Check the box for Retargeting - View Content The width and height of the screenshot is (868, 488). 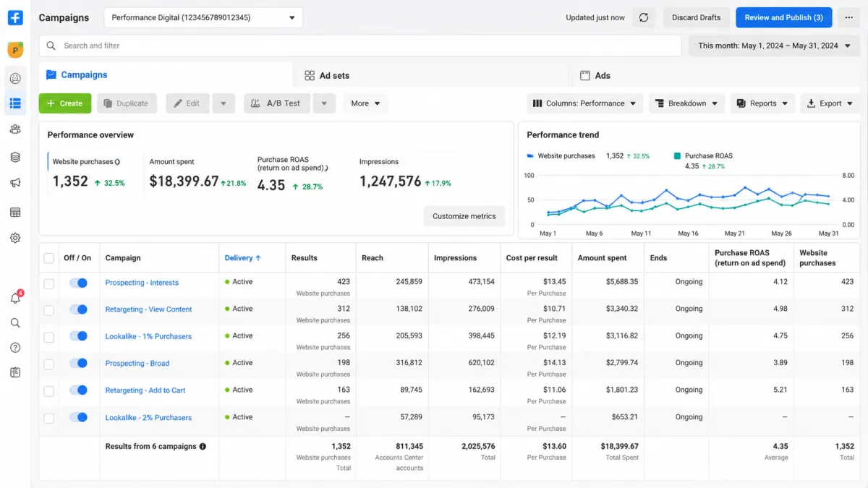(x=48, y=310)
